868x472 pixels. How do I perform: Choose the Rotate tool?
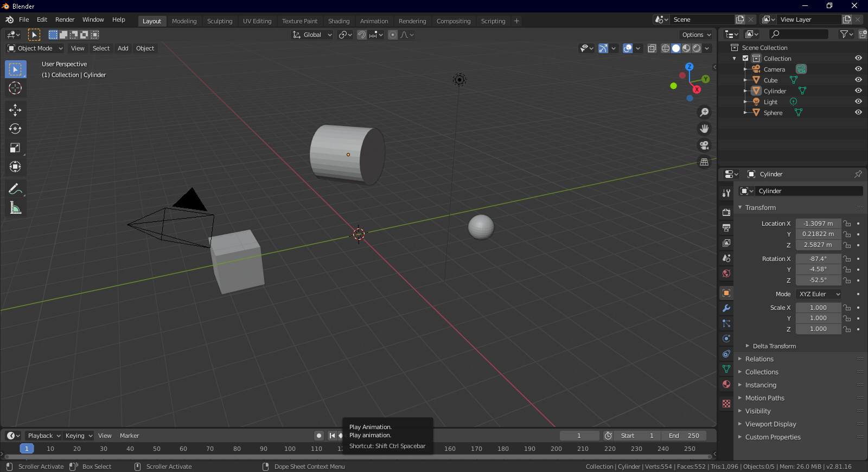(x=15, y=129)
